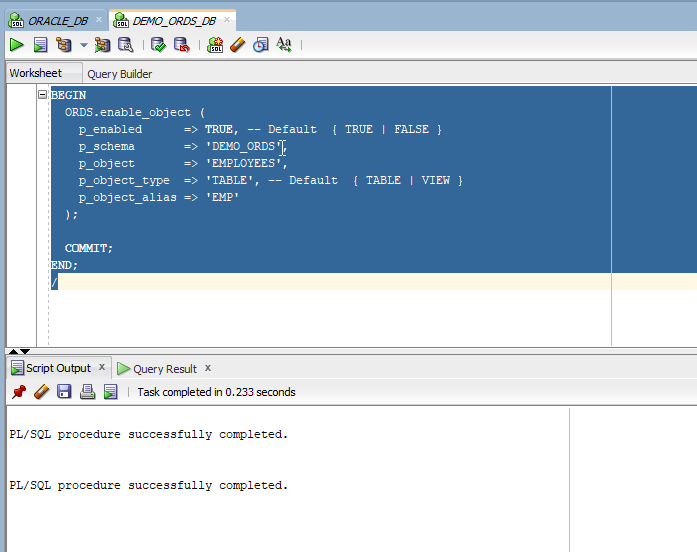697x552 pixels.
Task: Clear the script output with the eraser icon
Action: 41,392
